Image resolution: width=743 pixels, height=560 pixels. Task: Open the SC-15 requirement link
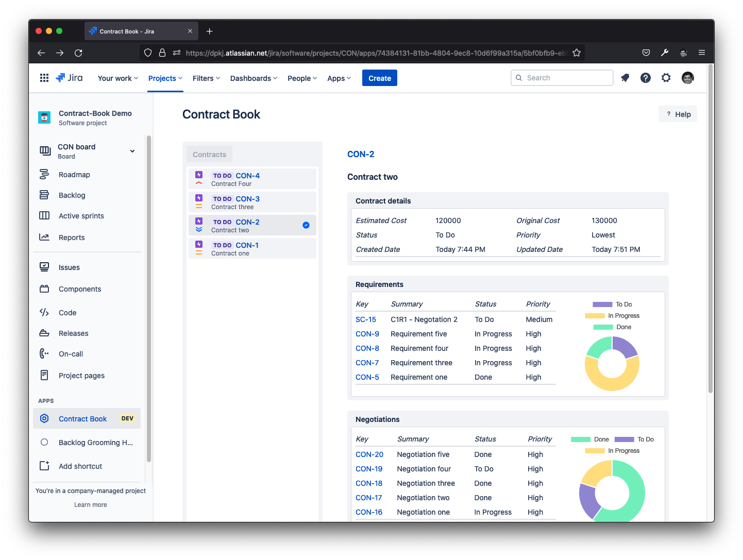pyautogui.click(x=366, y=319)
